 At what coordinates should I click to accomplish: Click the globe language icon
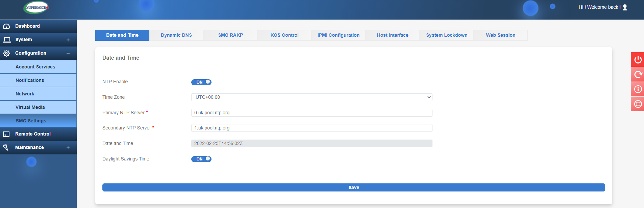coord(638,104)
